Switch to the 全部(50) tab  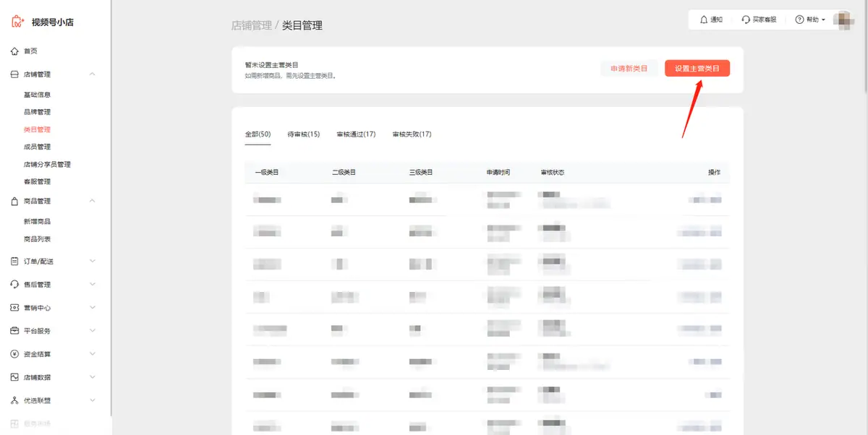click(258, 134)
